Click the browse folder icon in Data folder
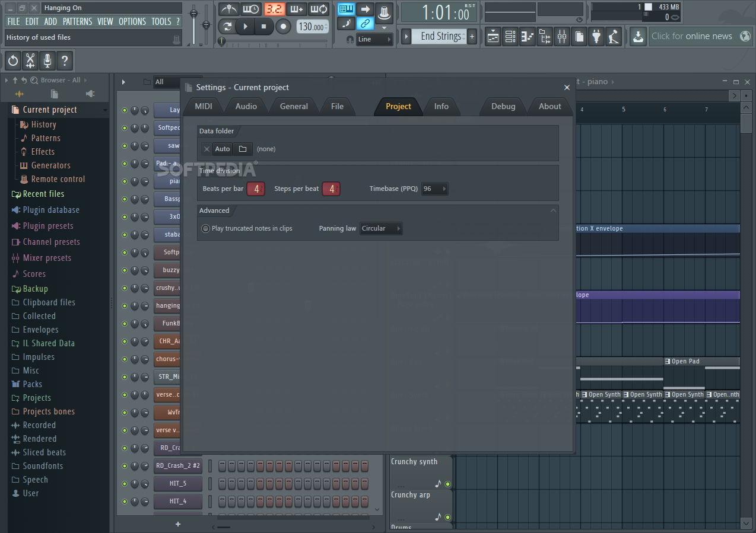 click(243, 149)
